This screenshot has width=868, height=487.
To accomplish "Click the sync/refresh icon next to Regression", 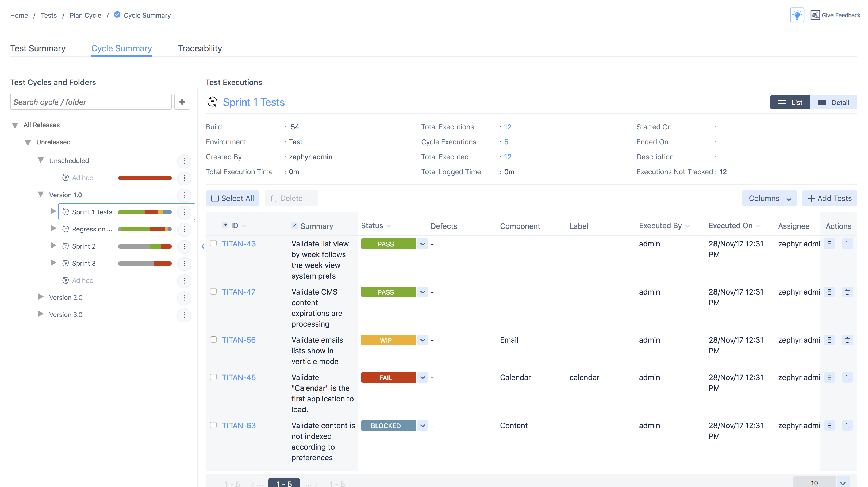I will pos(65,229).
